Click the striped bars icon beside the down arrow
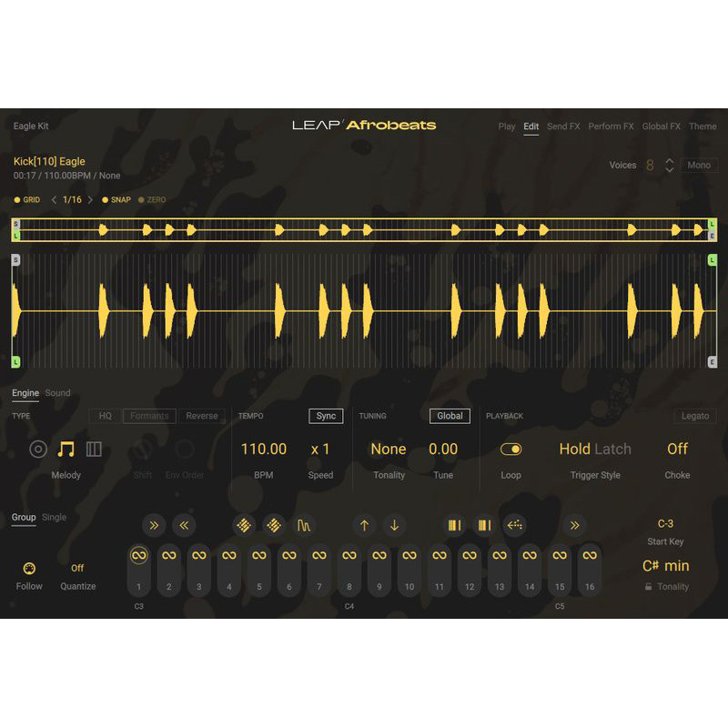Image resolution: width=728 pixels, height=728 pixels. click(454, 525)
